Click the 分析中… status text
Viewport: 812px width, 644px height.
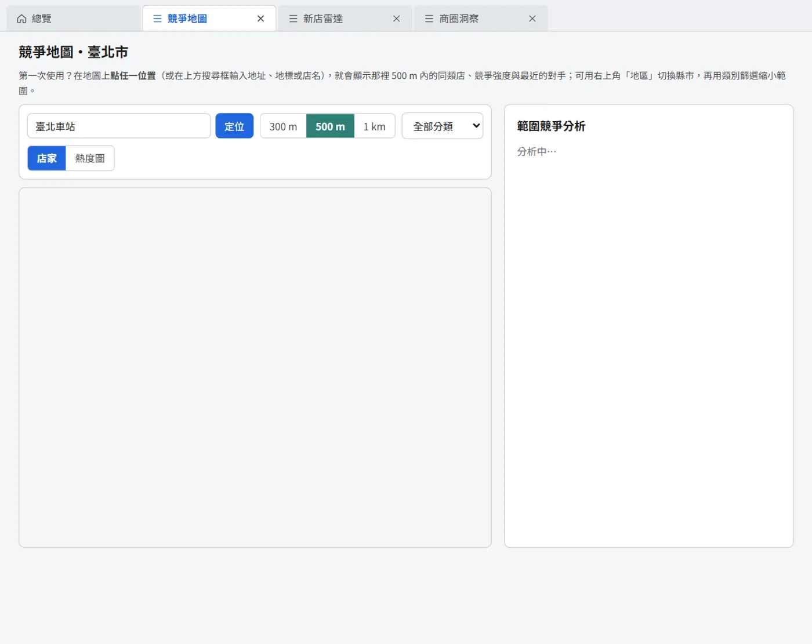536,152
